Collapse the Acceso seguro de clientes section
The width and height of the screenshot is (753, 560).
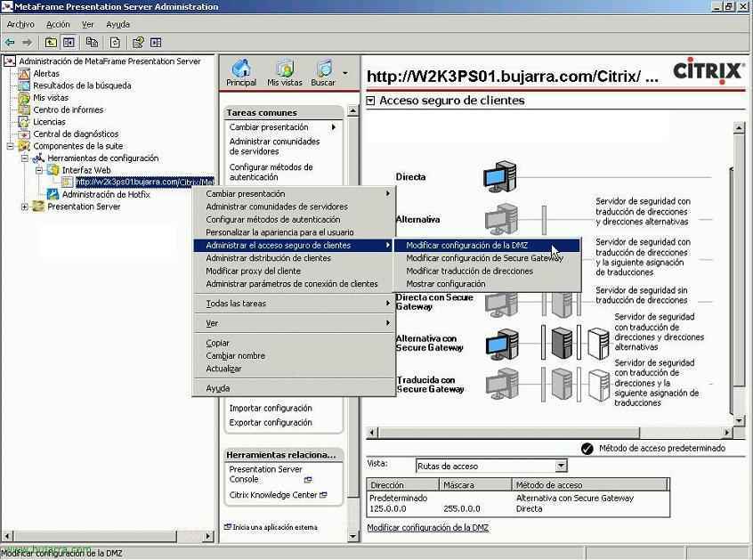tap(370, 101)
